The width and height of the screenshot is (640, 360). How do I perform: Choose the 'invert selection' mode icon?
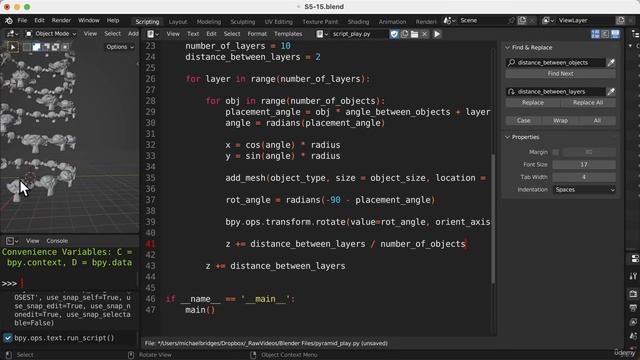tap(56, 47)
